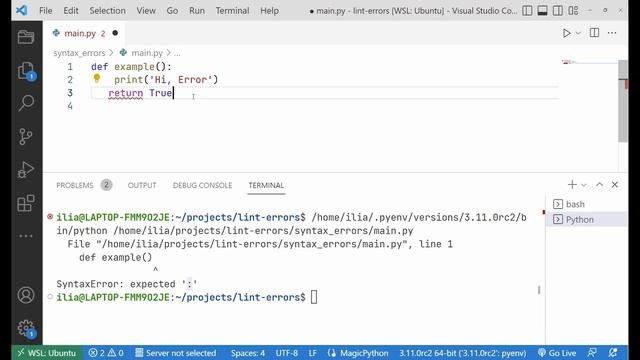Open the Git branch graph view
The image size is (640, 360).
[x=26, y=136]
